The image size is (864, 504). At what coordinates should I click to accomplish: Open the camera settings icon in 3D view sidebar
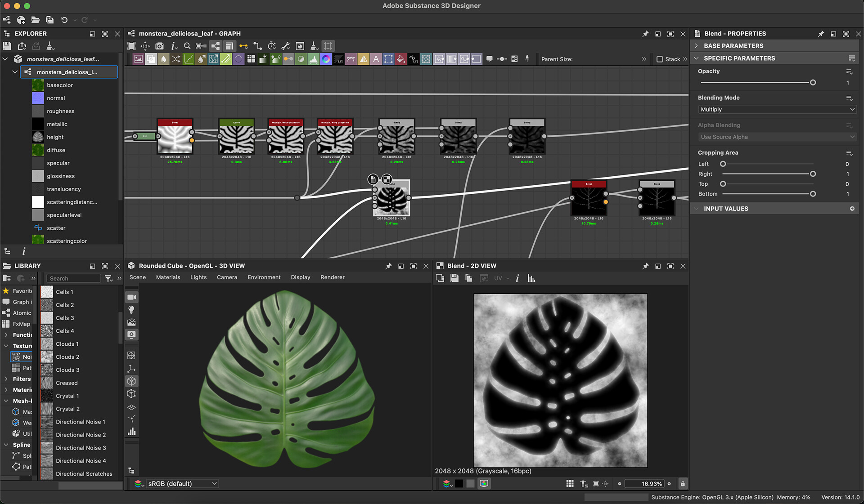(132, 297)
